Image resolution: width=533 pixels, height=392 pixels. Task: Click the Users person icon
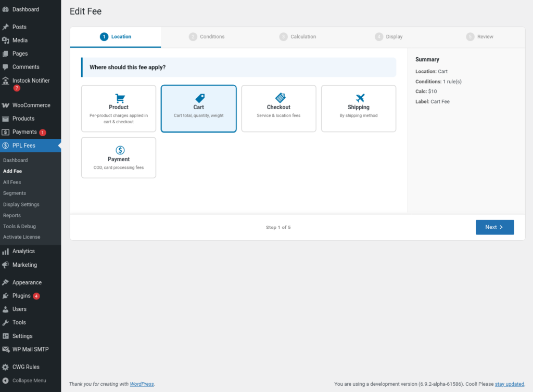5,309
